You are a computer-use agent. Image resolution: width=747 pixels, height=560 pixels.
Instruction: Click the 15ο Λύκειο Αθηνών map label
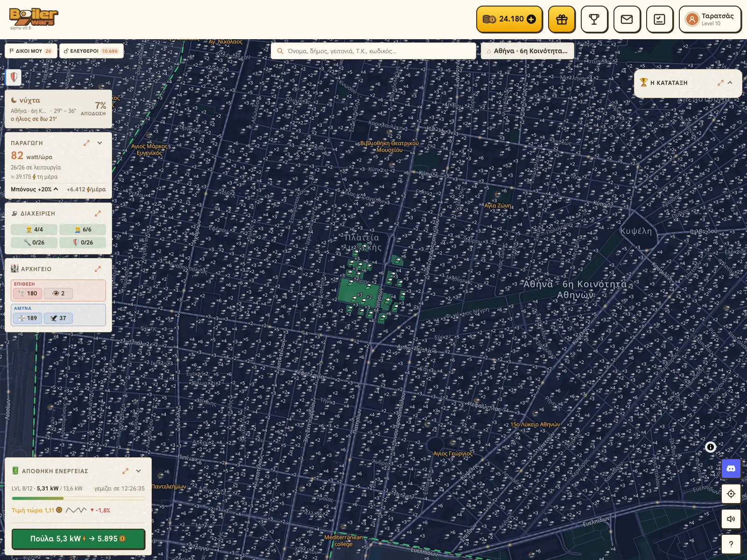(x=535, y=425)
